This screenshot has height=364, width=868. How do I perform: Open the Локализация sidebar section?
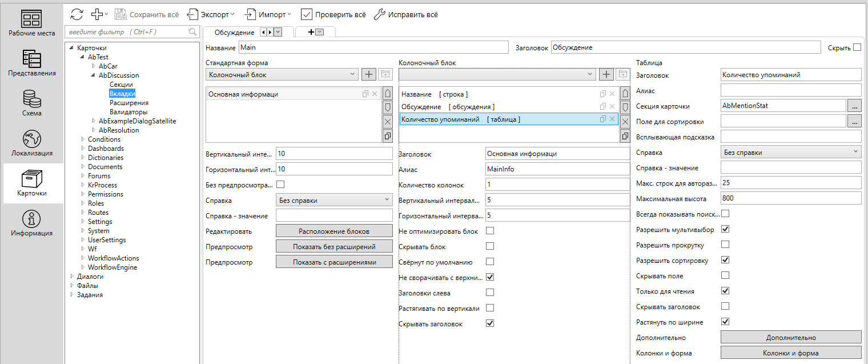coord(32,143)
